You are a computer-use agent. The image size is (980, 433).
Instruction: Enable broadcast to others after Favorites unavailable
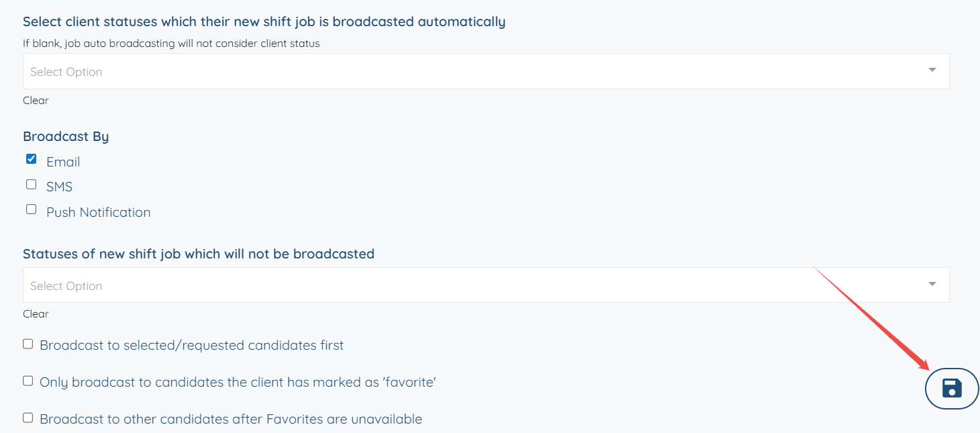pyautogui.click(x=28, y=418)
